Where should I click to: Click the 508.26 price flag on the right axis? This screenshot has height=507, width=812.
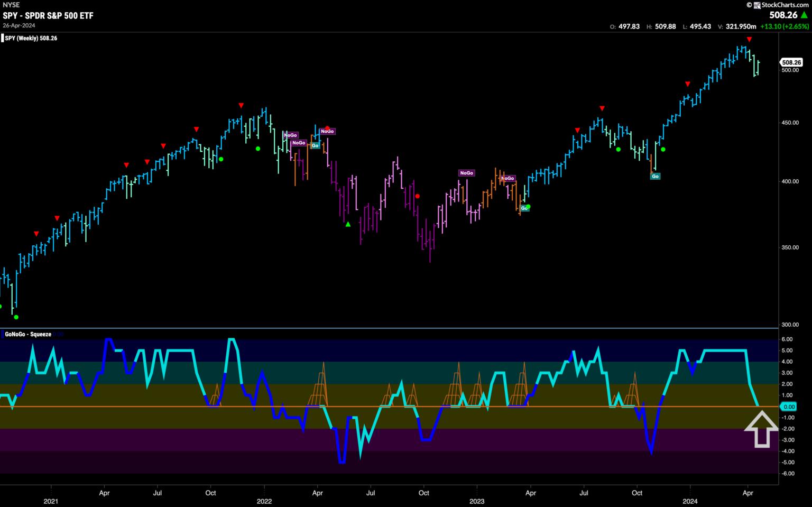pyautogui.click(x=791, y=62)
